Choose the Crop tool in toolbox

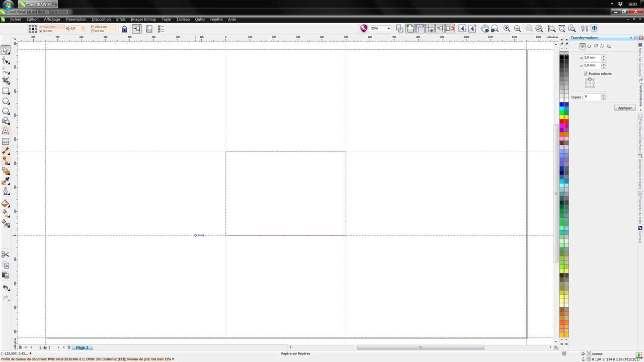(x=6, y=80)
